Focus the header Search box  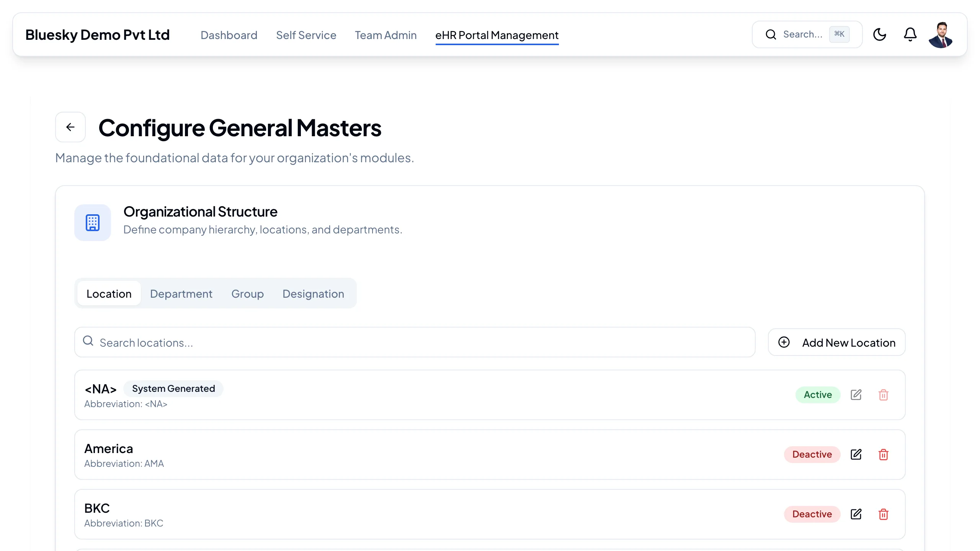coord(807,34)
